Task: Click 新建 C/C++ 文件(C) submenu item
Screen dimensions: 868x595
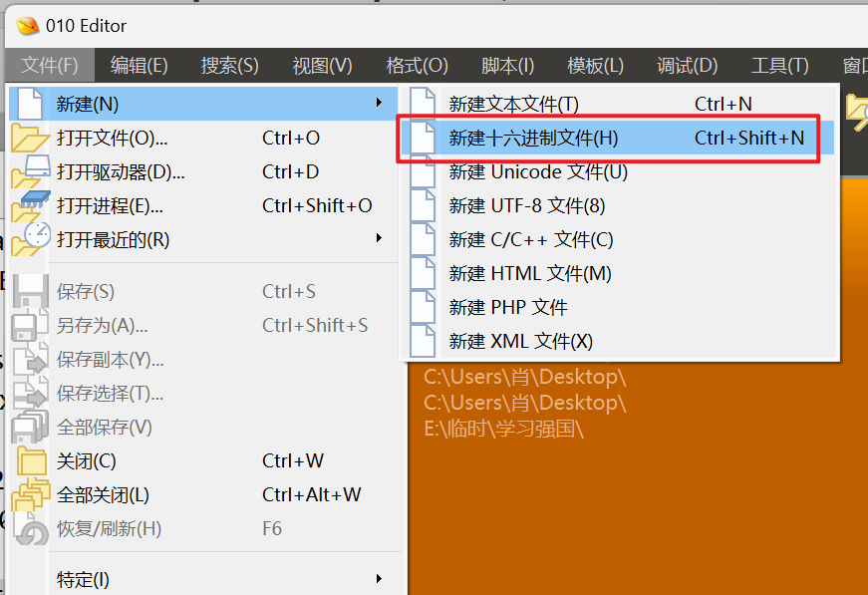Action: point(619,239)
